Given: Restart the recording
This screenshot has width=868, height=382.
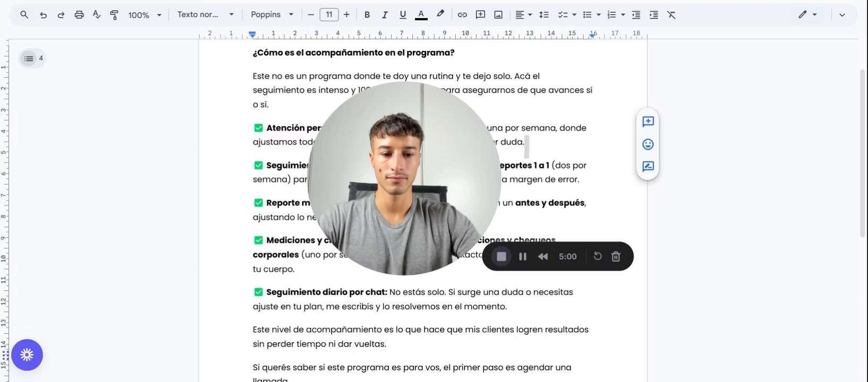Looking at the screenshot, I should [x=598, y=256].
